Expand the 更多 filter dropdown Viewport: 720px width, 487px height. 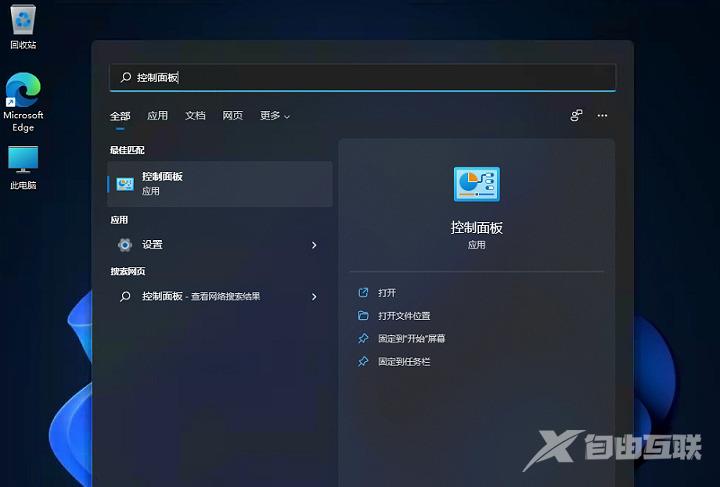click(x=275, y=116)
